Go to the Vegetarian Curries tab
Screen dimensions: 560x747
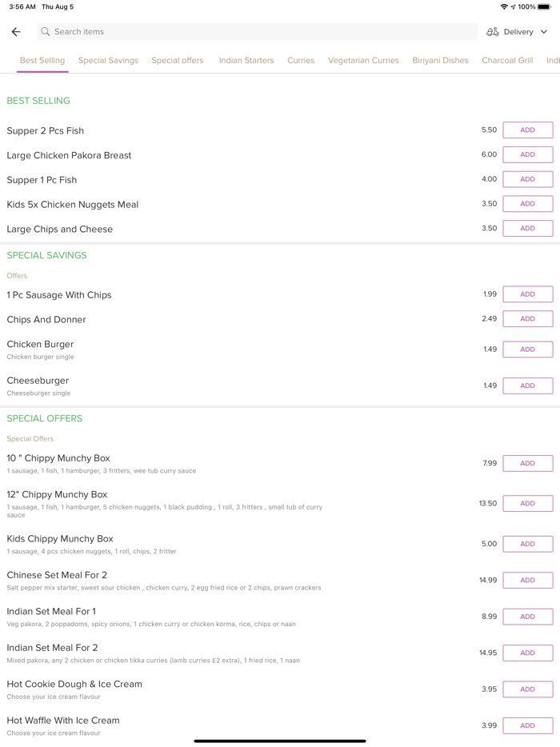(363, 60)
